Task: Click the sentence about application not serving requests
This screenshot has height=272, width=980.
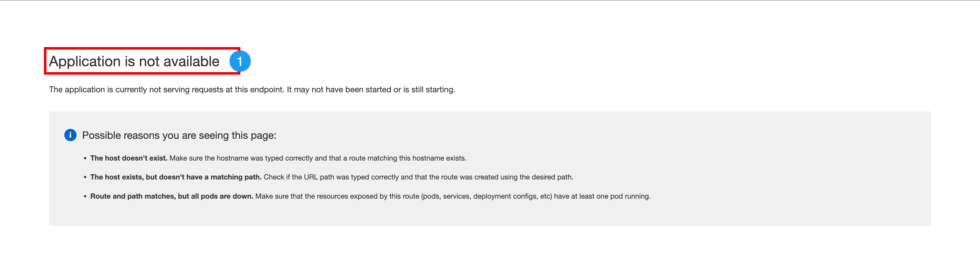Action: (x=252, y=89)
